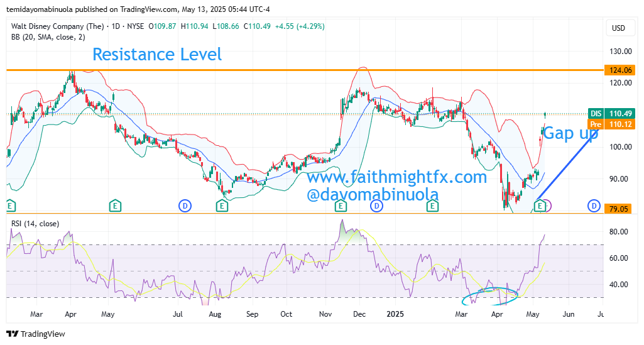Click the low value L108.66

coord(226,26)
